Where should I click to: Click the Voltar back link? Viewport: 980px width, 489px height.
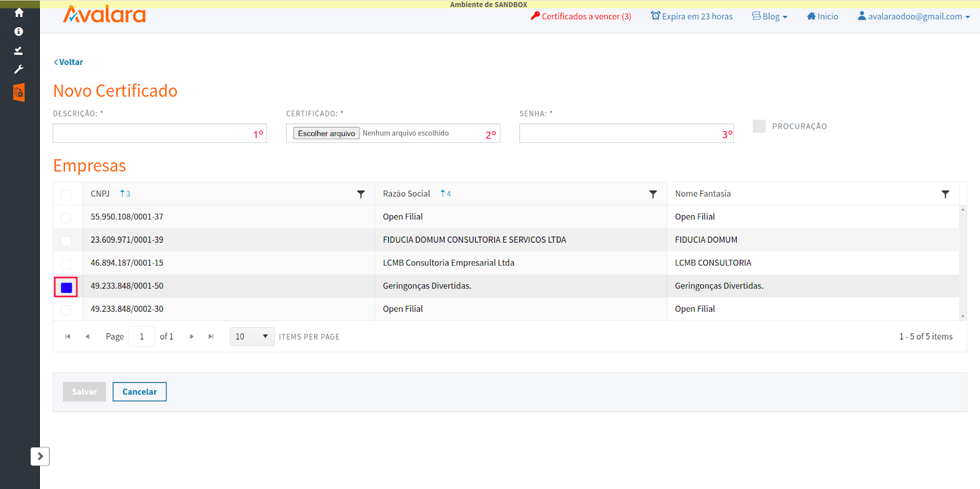69,62
